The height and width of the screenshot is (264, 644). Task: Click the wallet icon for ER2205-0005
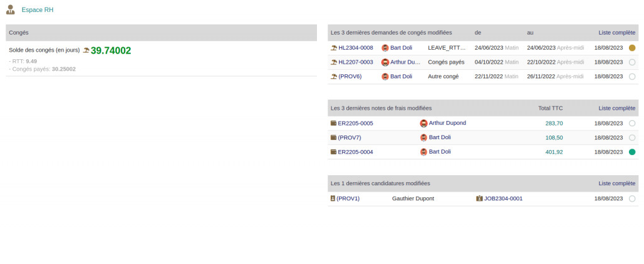tap(333, 123)
